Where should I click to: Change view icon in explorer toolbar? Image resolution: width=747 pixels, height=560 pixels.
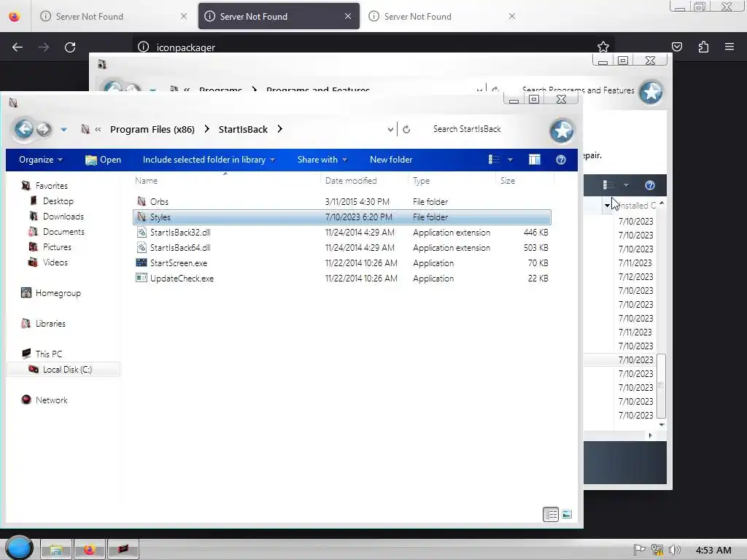(494, 160)
